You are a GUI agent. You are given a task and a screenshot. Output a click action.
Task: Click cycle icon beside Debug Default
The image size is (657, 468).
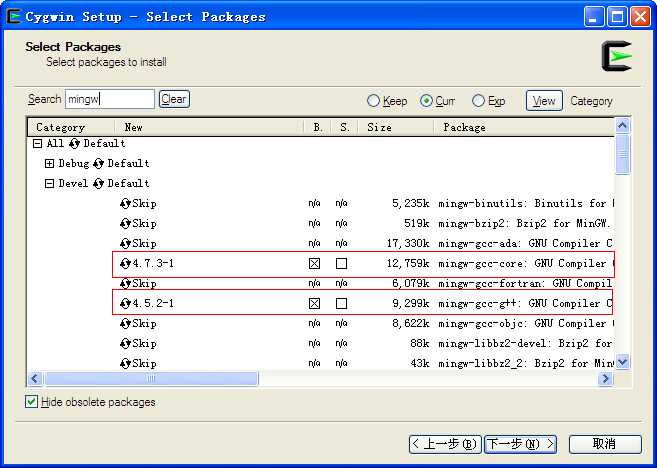(98, 163)
